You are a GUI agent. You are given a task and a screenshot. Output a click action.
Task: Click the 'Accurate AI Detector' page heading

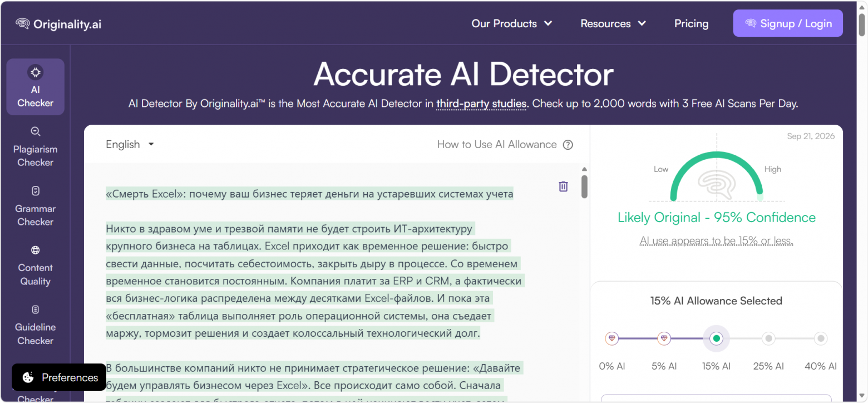pos(463,75)
